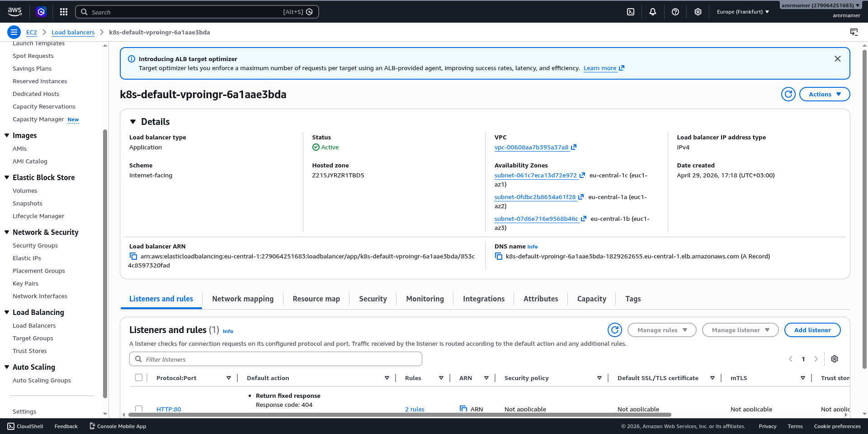Collapse the Details section

click(133, 122)
